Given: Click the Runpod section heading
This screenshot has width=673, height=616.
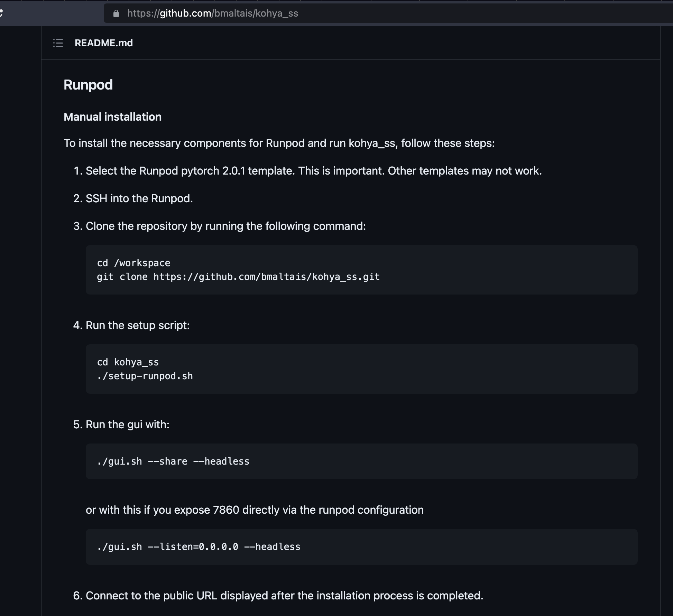Looking at the screenshot, I should click(88, 84).
